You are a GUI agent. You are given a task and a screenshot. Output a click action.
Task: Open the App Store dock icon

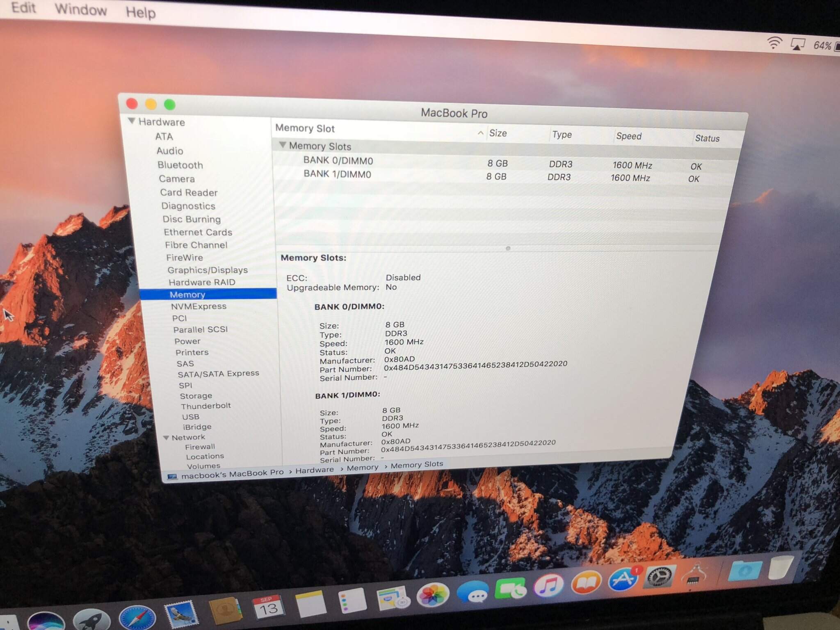[623, 579]
